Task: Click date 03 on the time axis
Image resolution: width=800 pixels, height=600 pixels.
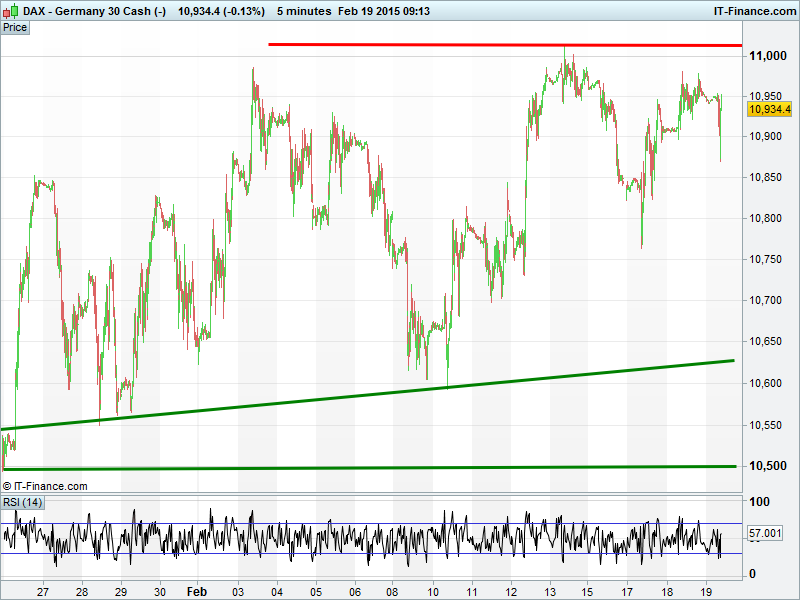Action: tap(238, 592)
